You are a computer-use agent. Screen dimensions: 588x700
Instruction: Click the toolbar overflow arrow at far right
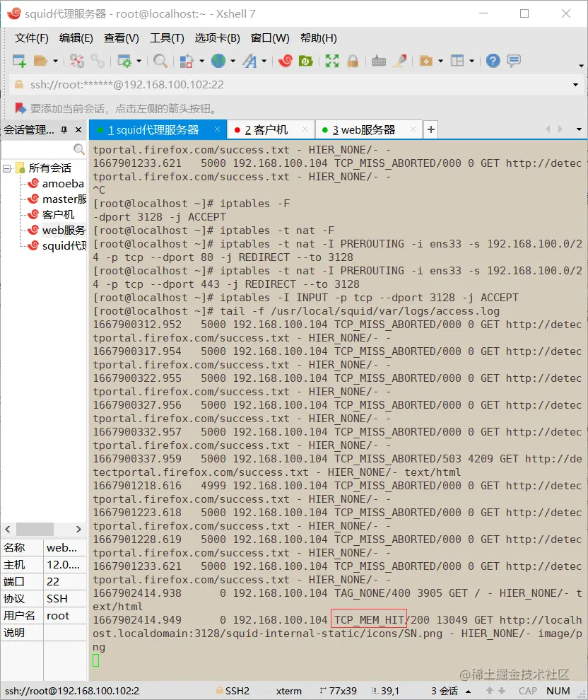582,66
